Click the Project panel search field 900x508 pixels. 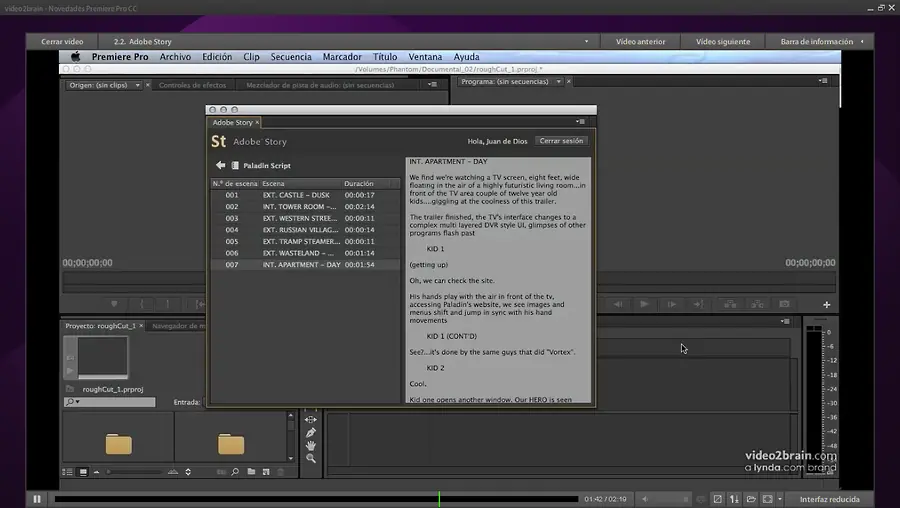(x=110, y=402)
